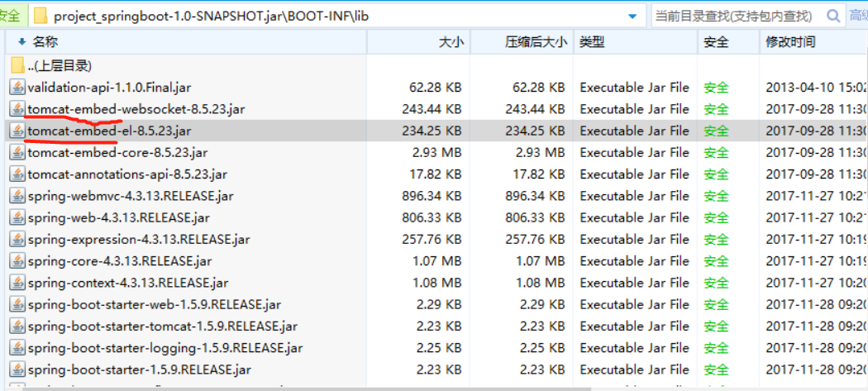The width and height of the screenshot is (868, 391).
Task: Click jar icon of spring-boot-starter-tomcat-1.5.9.RELEASE.jar
Action: pos(17,327)
